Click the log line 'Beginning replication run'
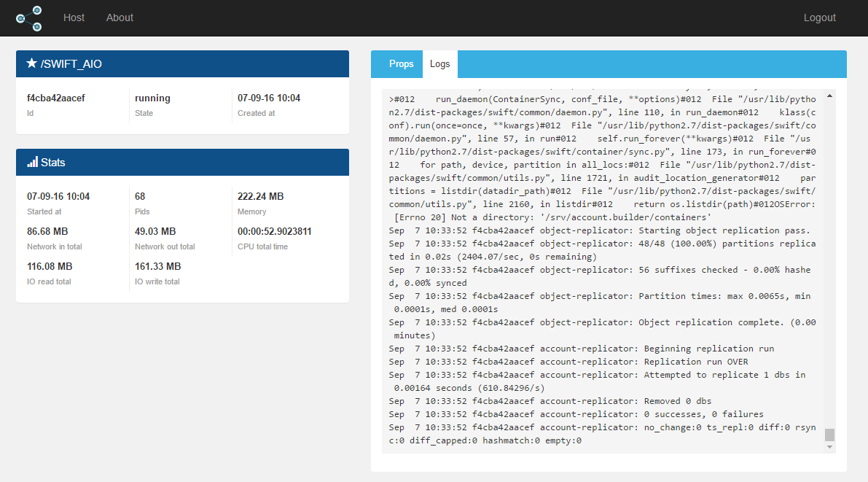This screenshot has width=868, height=482. pos(582,349)
